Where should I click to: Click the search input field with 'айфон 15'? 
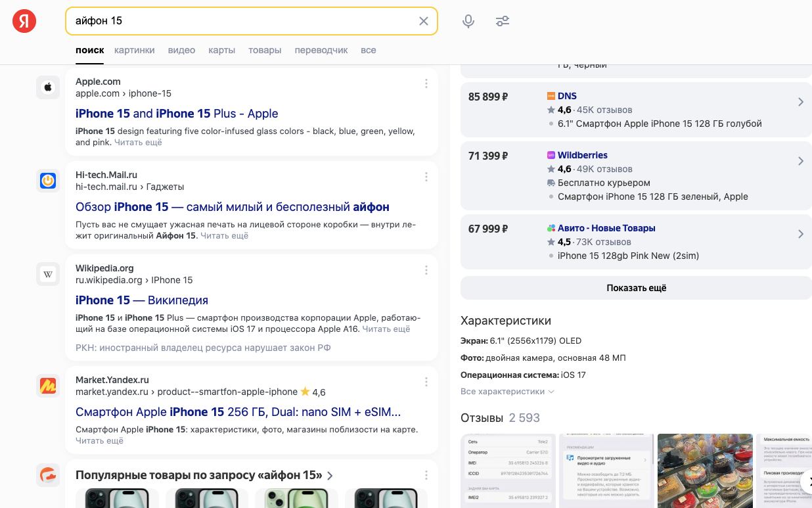pos(243,21)
